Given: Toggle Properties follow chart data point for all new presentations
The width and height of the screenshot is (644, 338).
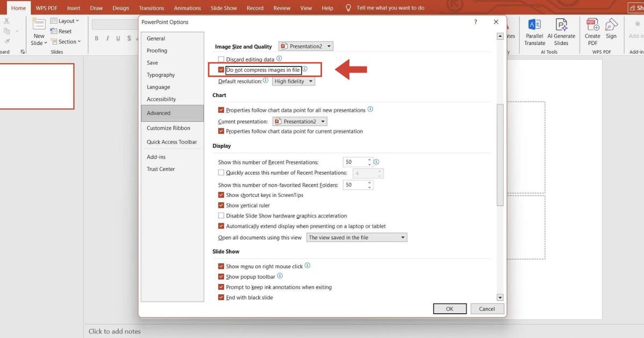Looking at the screenshot, I should (221, 110).
